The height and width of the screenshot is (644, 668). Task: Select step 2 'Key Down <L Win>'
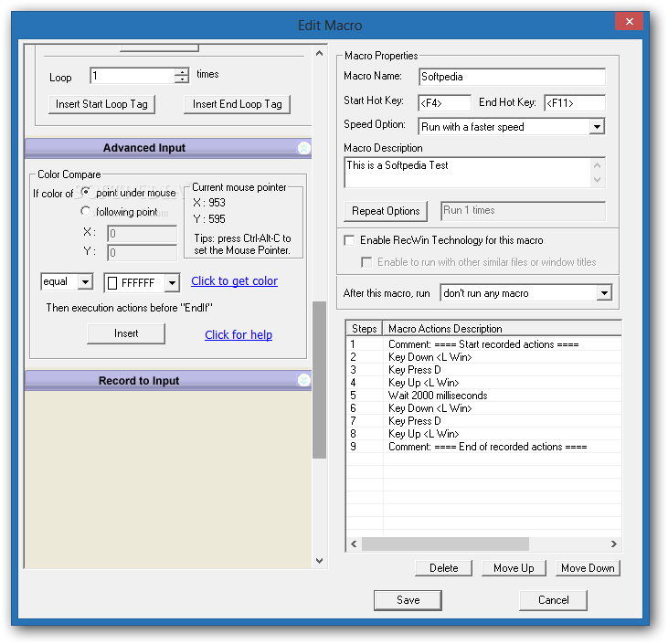pyautogui.click(x=483, y=357)
